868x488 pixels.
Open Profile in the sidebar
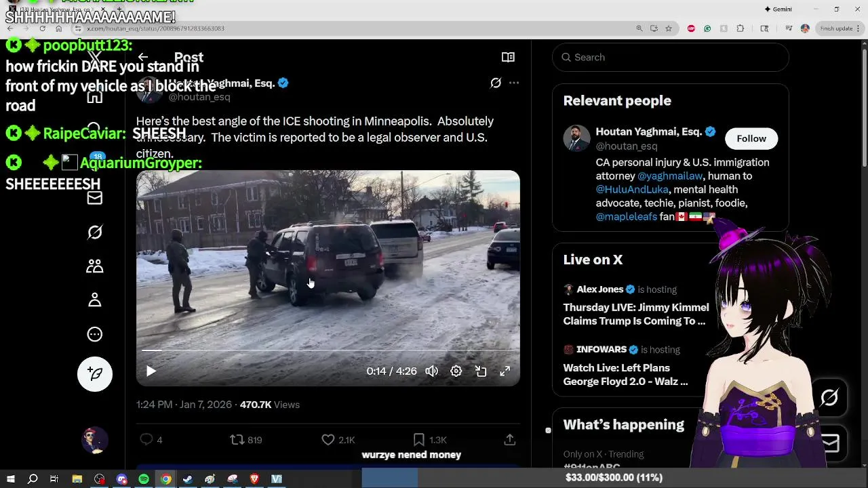coord(95,300)
